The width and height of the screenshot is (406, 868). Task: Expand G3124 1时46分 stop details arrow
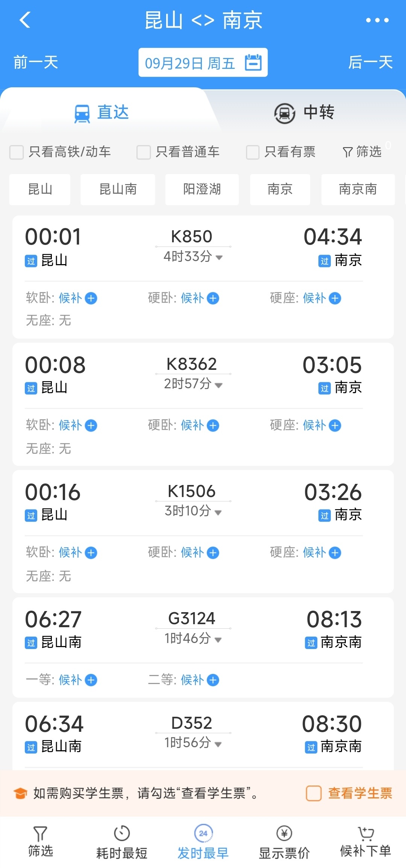pos(218,640)
